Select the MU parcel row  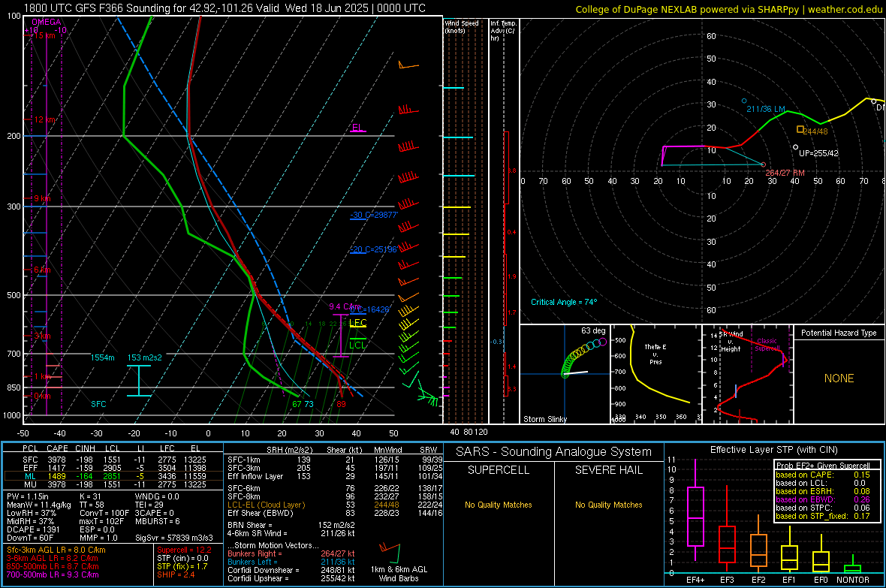(x=113, y=484)
